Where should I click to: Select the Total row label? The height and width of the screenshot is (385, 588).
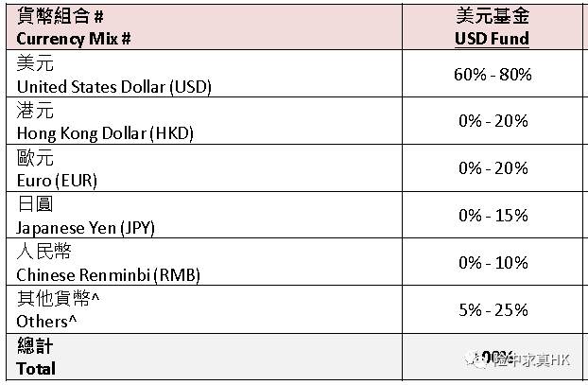36,368
